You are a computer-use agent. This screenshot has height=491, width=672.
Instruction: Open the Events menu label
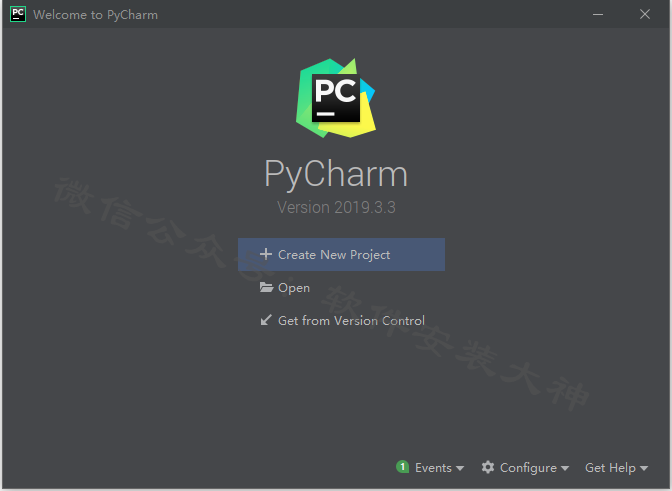pyautogui.click(x=433, y=467)
